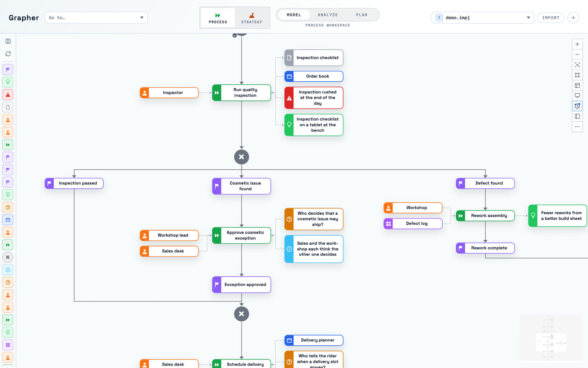Toggle the history clock icon with blue dot

point(577,106)
